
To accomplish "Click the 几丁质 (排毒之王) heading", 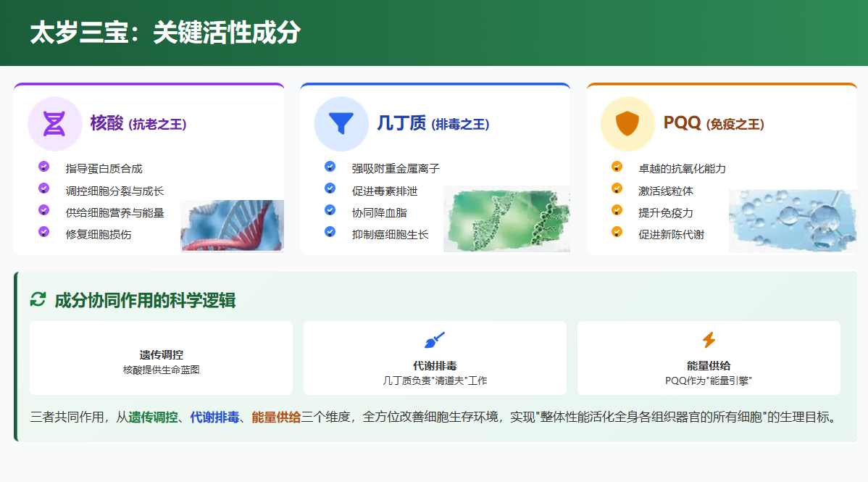I will [433, 123].
